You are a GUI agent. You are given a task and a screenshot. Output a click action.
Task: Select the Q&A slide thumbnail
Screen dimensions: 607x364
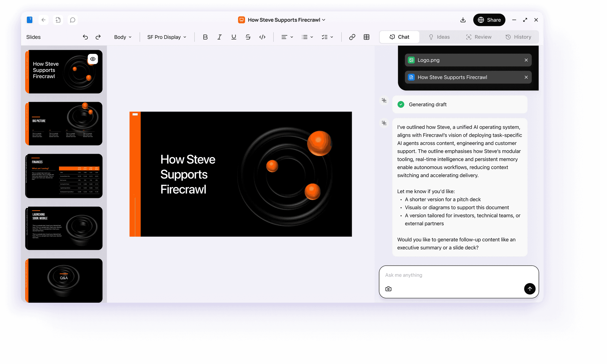click(x=64, y=280)
